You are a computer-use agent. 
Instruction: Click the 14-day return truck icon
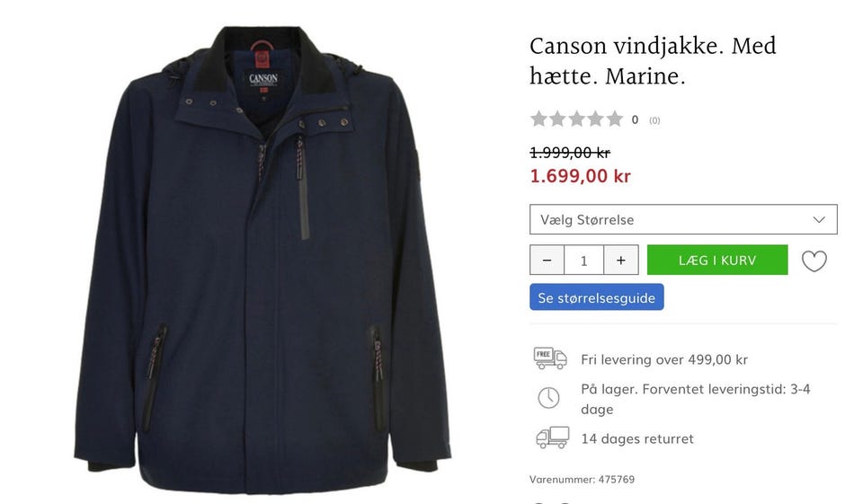553,438
